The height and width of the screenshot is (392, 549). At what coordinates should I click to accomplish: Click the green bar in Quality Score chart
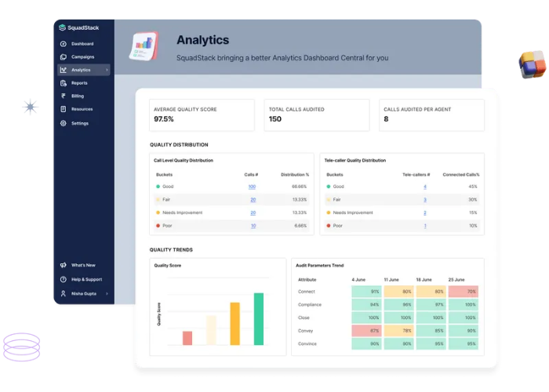pyautogui.click(x=259, y=319)
